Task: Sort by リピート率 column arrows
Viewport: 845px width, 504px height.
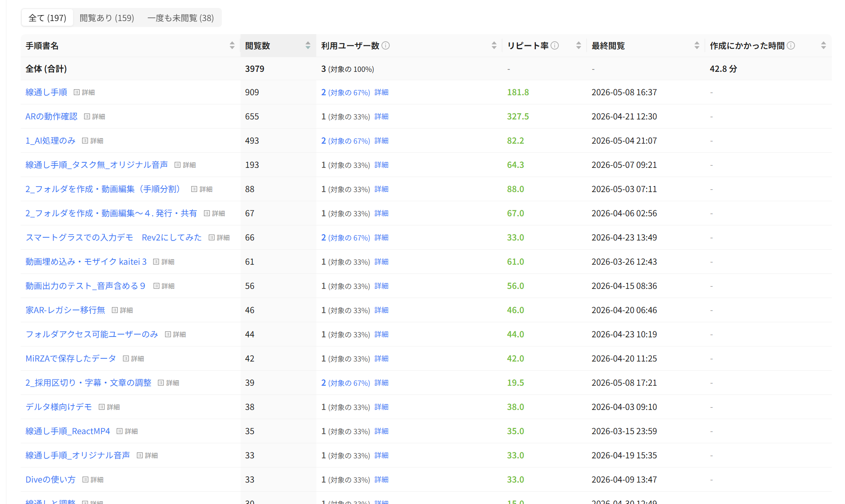Action: tap(579, 46)
